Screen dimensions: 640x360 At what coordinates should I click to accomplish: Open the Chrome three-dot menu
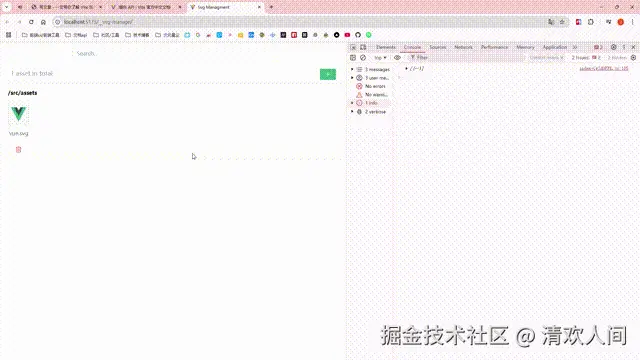coord(632,22)
